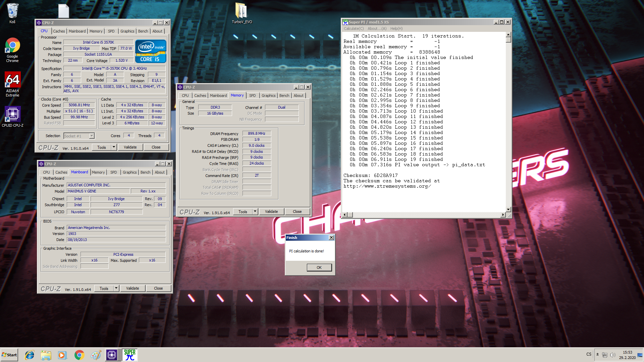Click the Super PI horizontal scrollbar right arrow

click(503, 215)
